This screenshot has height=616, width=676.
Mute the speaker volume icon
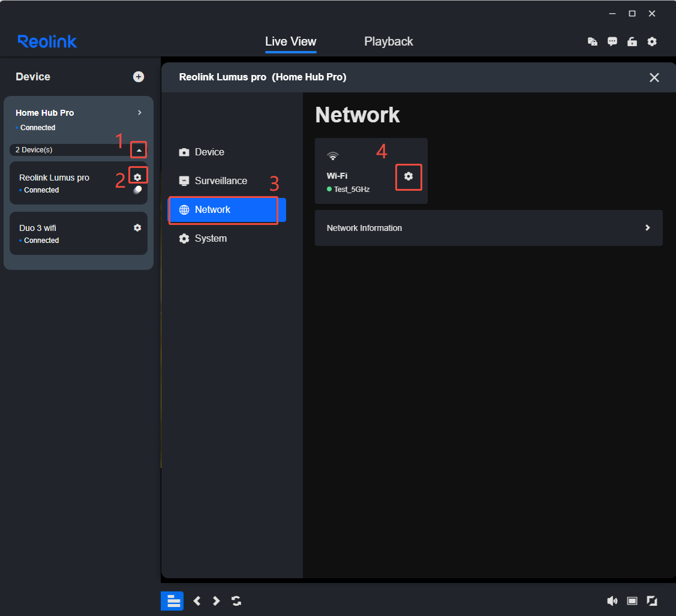[x=612, y=600]
